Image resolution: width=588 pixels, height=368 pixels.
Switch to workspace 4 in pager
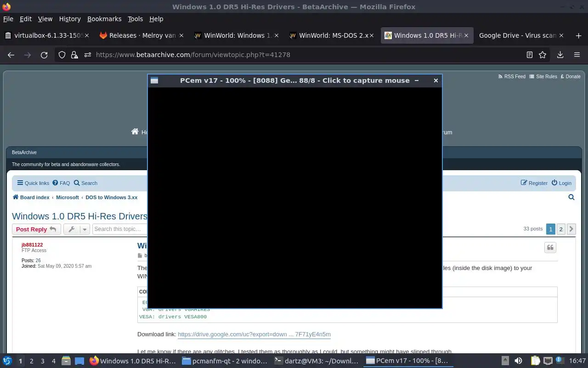pyautogui.click(x=54, y=361)
